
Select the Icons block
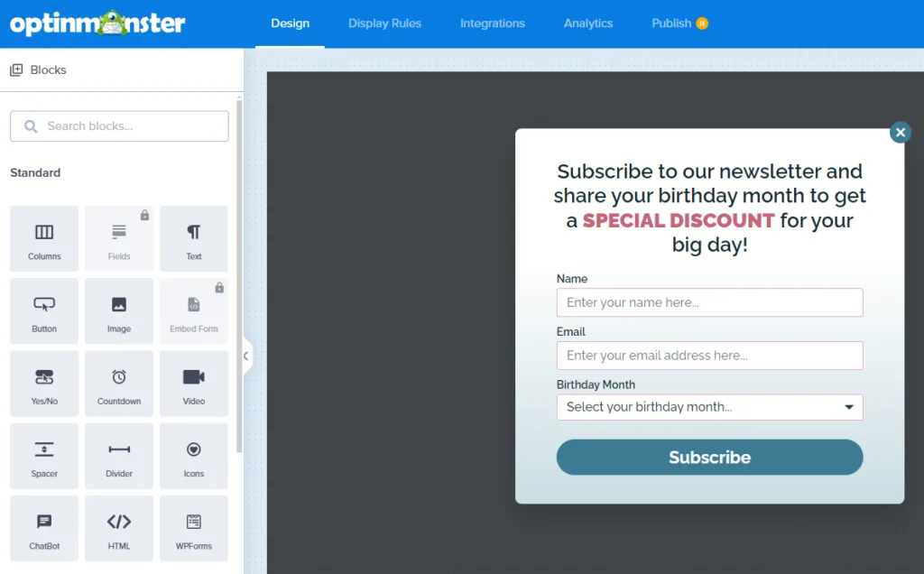pyautogui.click(x=194, y=456)
